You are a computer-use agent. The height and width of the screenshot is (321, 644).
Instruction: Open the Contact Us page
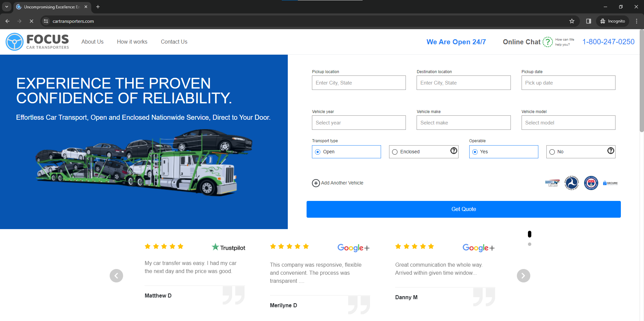[x=174, y=42]
